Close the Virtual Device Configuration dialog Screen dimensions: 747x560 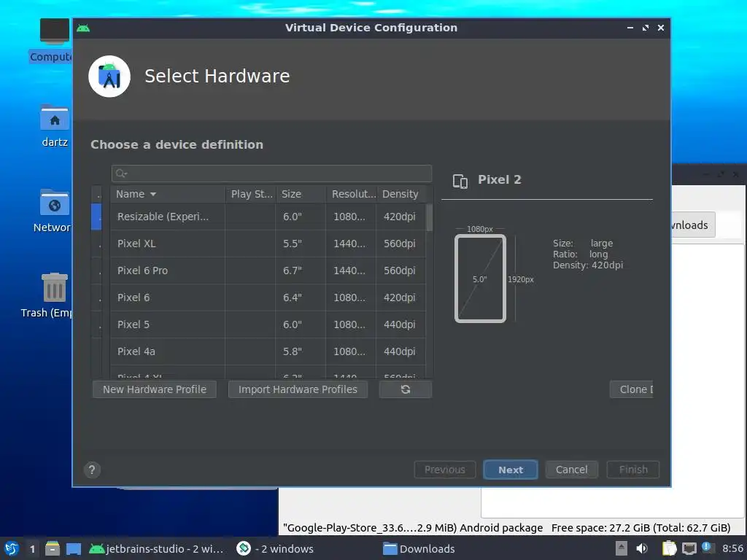point(661,28)
